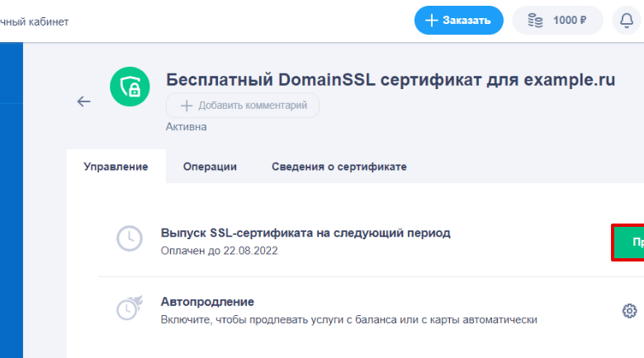Click the Выпуск SSL-сертификата на следующий период heading
The width and height of the screenshot is (644, 358).
pos(305,233)
